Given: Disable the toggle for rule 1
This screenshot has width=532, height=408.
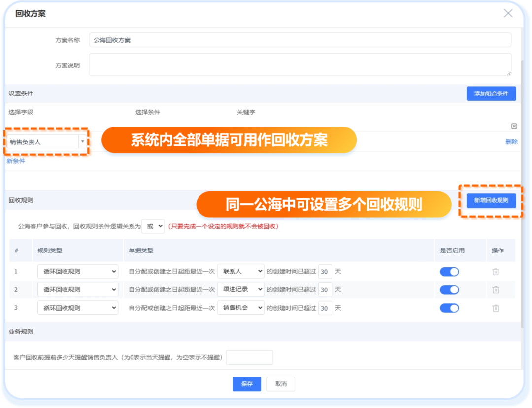Looking at the screenshot, I should [x=449, y=271].
